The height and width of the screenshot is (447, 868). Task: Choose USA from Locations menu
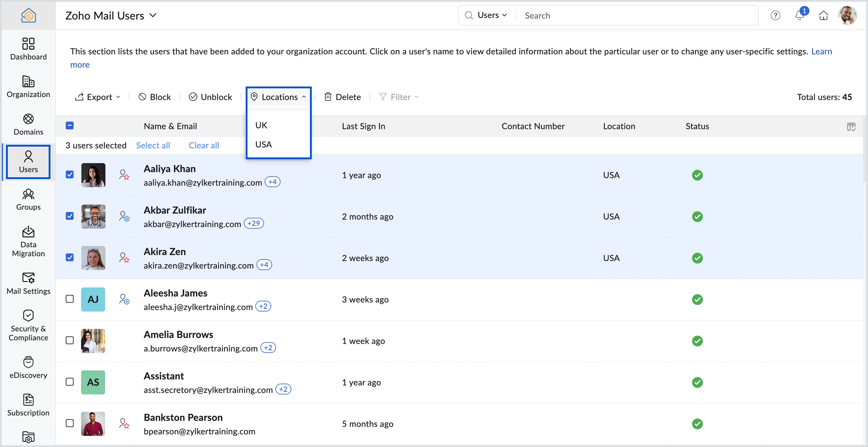pyautogui.click(x=263, y=144)
